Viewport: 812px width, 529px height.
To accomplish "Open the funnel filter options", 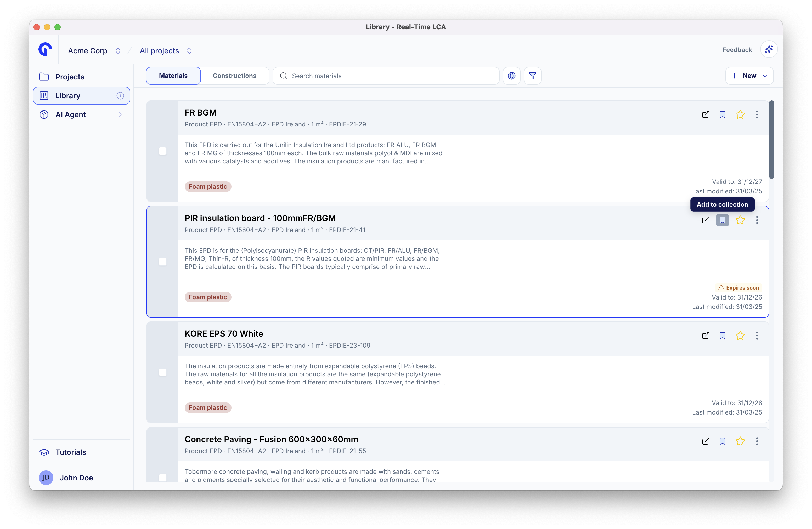I will click(x=532, y=76).
